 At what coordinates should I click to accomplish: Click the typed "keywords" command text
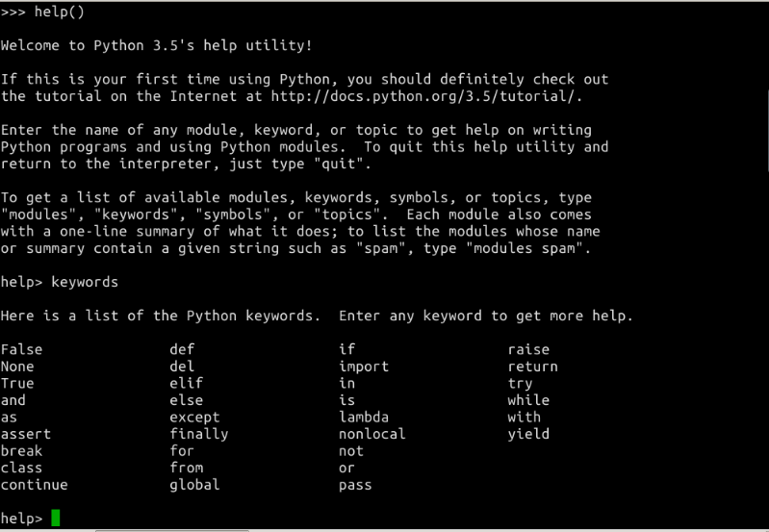click(x=85, y=283)
